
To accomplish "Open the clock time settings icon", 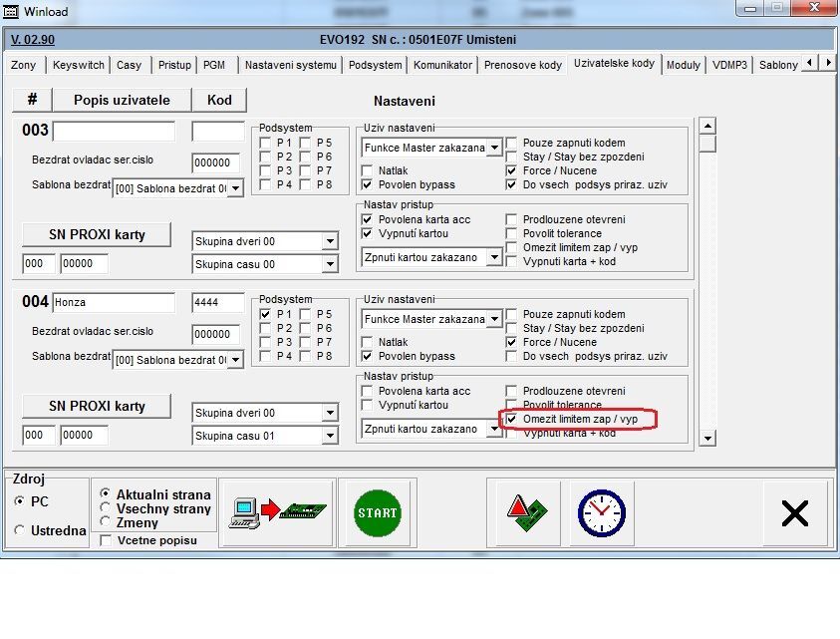I will coord(601,511).
